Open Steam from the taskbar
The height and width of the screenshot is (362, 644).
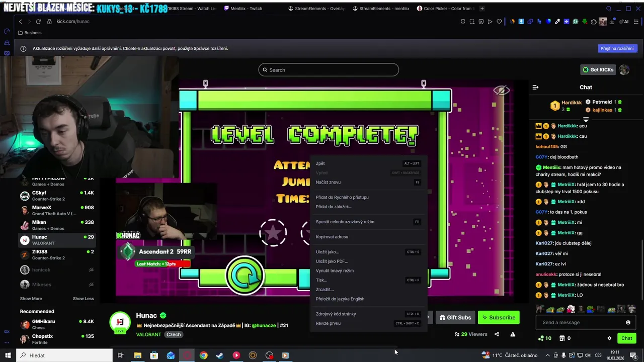pos(220,355)
